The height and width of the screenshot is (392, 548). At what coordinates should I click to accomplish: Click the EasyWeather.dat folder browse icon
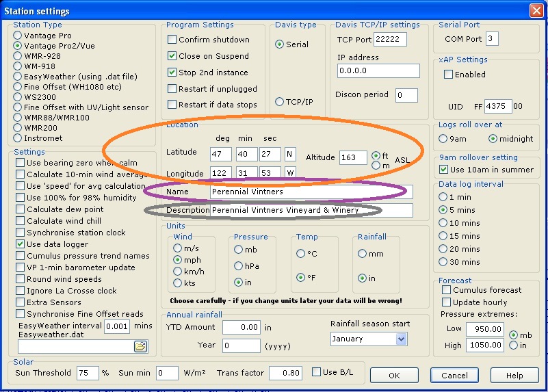pos(140,347)
